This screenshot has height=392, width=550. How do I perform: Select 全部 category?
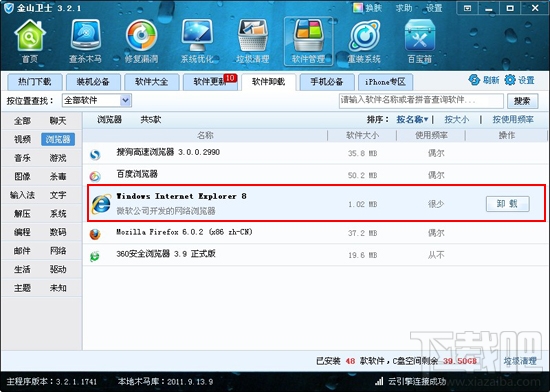22,121
